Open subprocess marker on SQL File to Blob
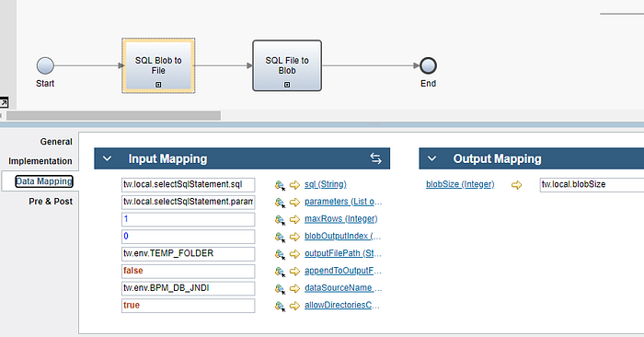This screenshot has height=337, width=644. [x=287, y=85]
